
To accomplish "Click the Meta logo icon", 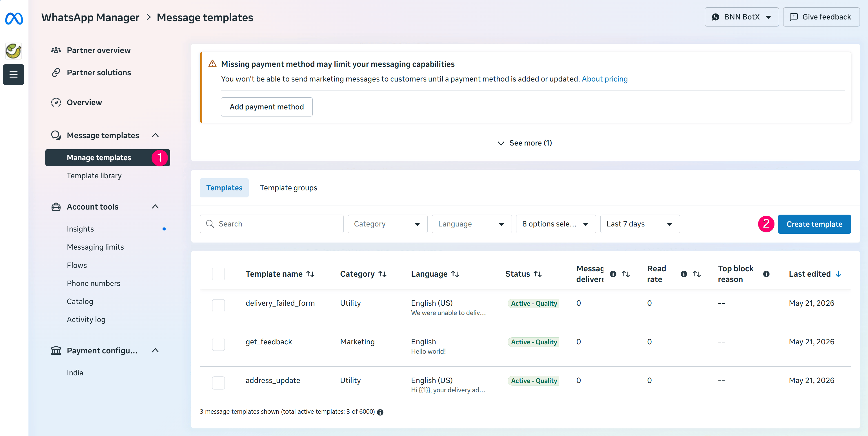I will click(14, 18).
